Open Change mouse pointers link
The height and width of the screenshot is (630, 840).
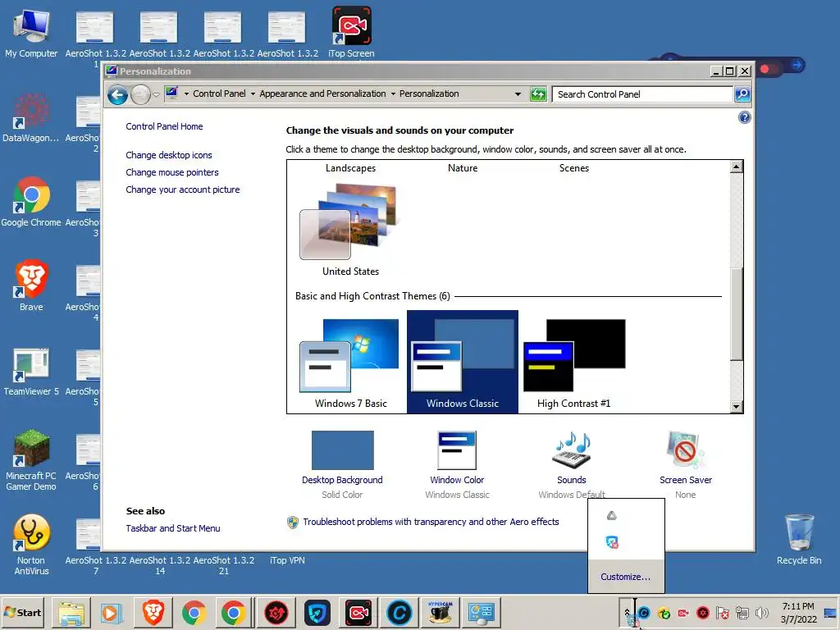pos(172,172)
